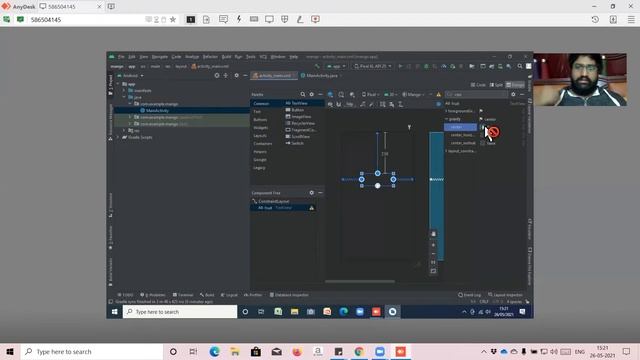The image size is (640, 360).
Task: Expand the manifests folder
Action: pyautogui.click(x=124, y=91)
